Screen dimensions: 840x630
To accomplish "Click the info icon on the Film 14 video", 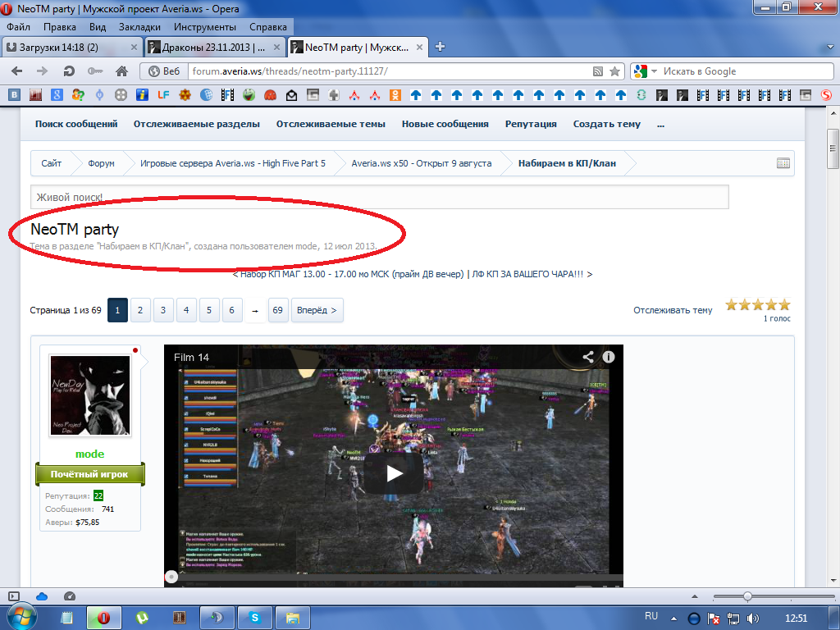I will point(609,357).
